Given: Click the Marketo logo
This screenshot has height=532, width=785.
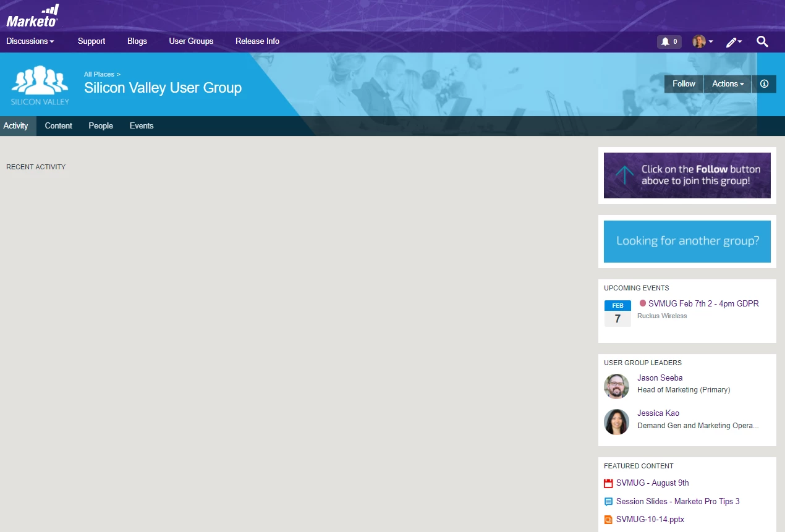Looking at the screenshot, I should pyautogui.click(x=33, y=15).
